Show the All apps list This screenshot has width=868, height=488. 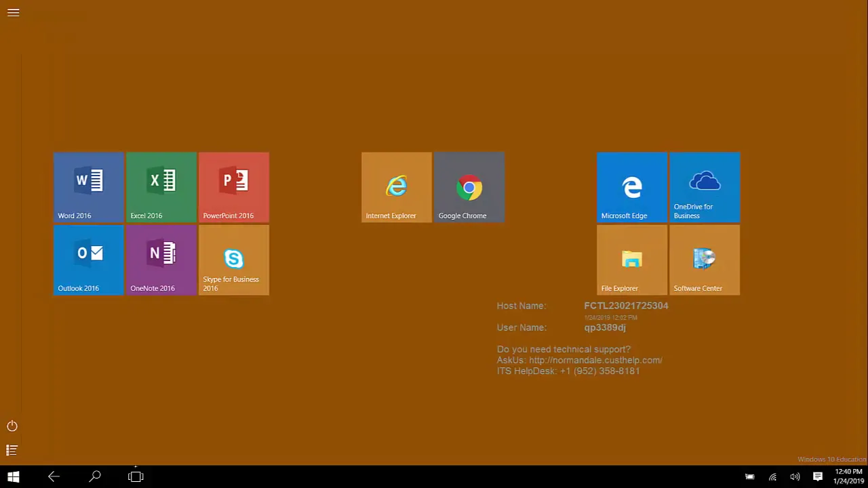(12, 450)
